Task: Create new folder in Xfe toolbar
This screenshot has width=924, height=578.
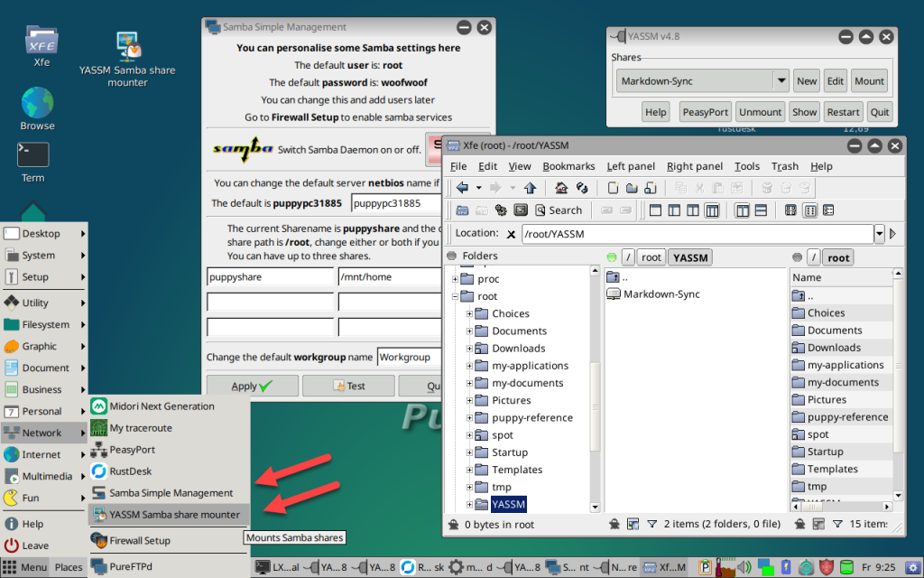Action: click(632, 188)
